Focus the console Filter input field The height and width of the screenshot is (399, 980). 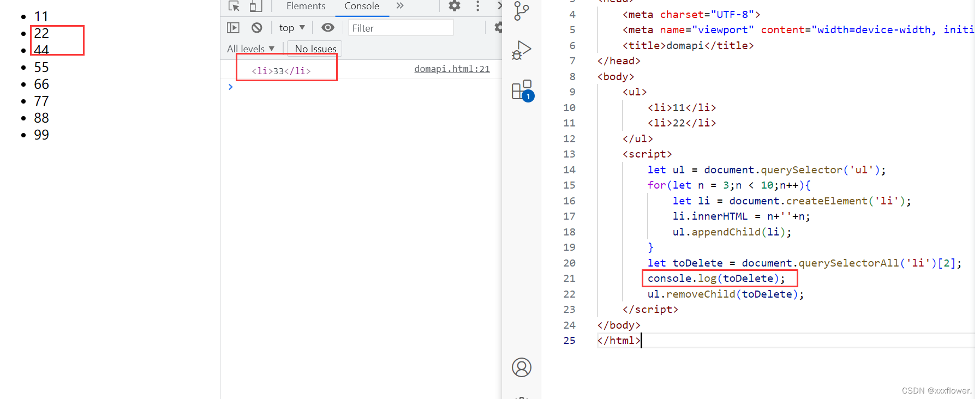click(x=401, y=28)
